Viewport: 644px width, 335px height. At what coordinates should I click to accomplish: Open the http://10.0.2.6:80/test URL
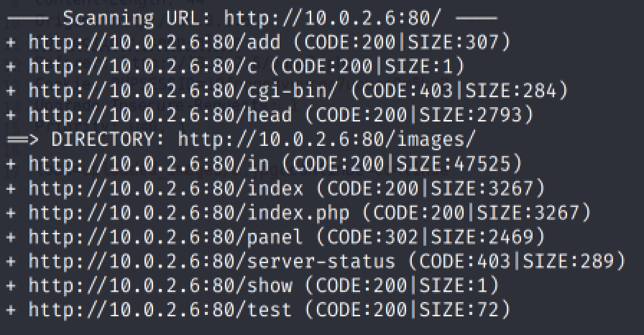160,310
